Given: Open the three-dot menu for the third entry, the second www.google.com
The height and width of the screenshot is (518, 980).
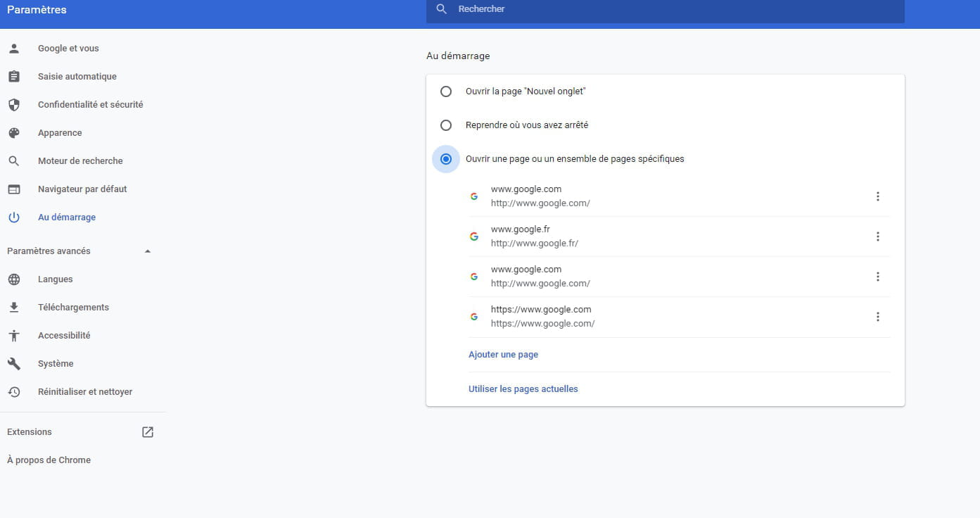Looking at the screenshot, I should pyautogui.click(x=877, y=277).
